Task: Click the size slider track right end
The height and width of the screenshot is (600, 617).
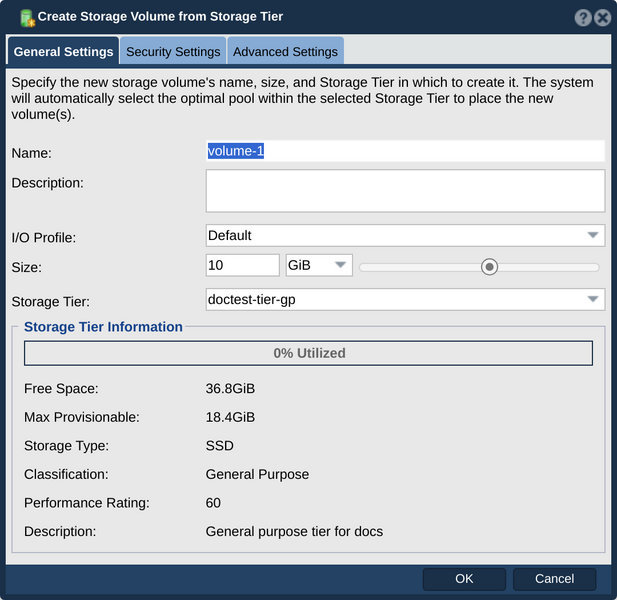Action: coord(595,268)
